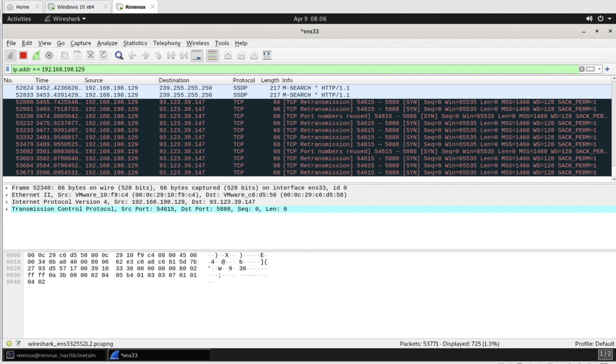Viewport: 616px width, 364px height.
Task: Click the packet list vertical scrollbar
Action: point(614,129)
